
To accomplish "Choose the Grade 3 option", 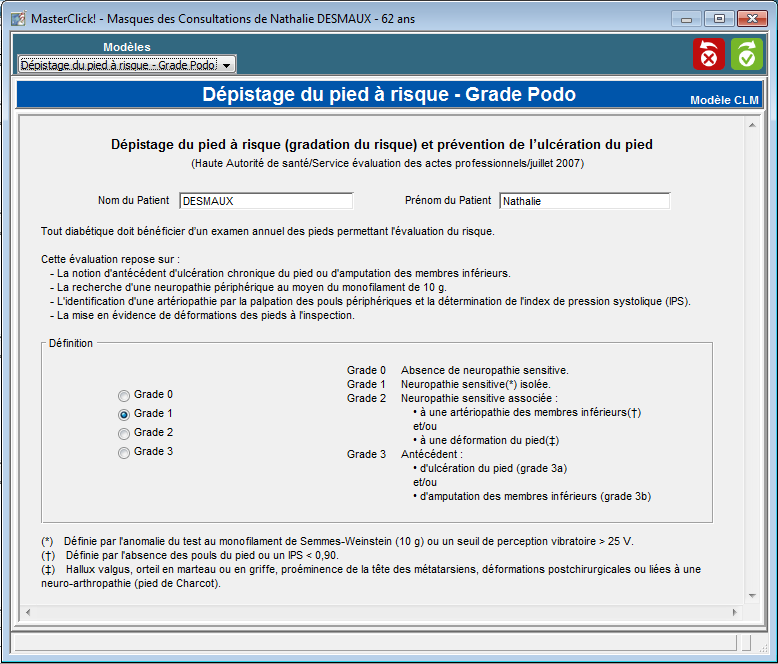I will click(124, 452).
